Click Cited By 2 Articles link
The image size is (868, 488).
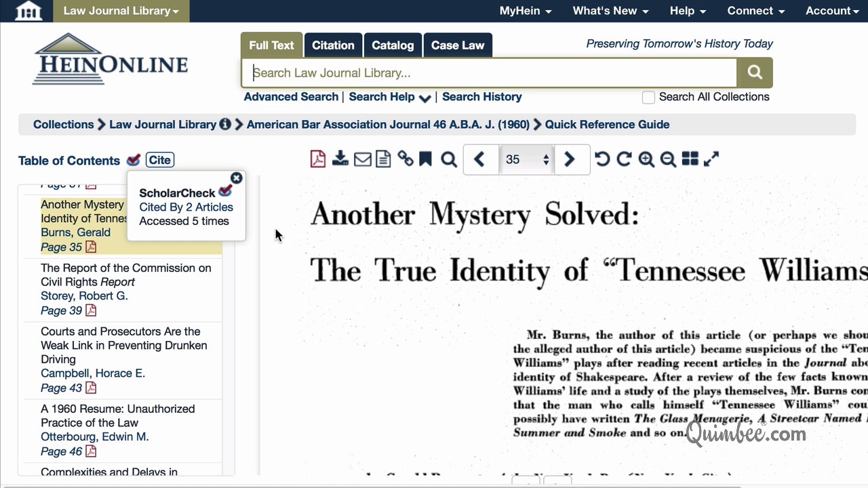(186, 207)
